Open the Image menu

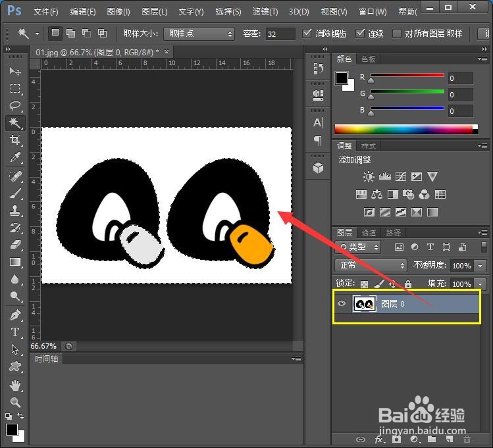[118, 12]
